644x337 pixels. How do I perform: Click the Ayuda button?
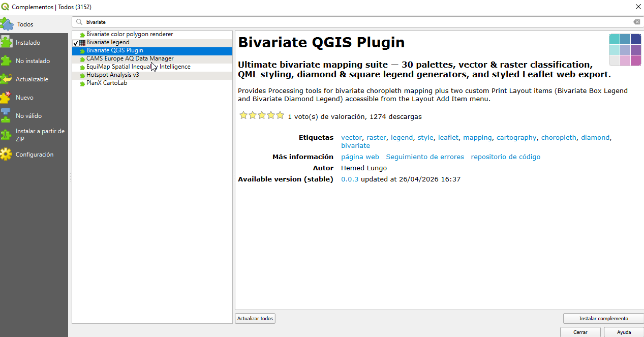point(624,332)
